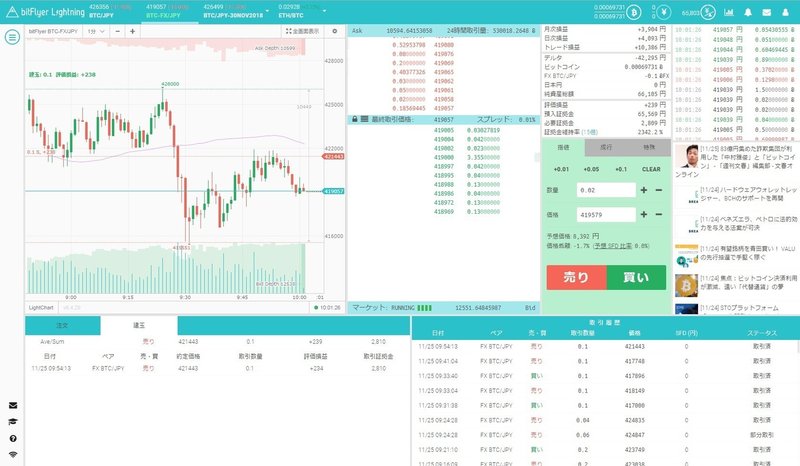
Task: Increase price (価格) with plus
Action: click(644, 214)
